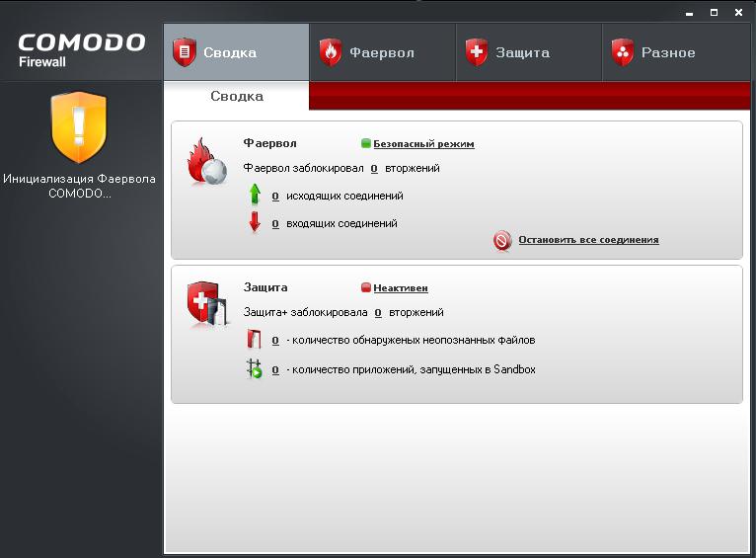Click the flame shield icon on Фаервол tab
Screen dimensions: 756x558
331,52
